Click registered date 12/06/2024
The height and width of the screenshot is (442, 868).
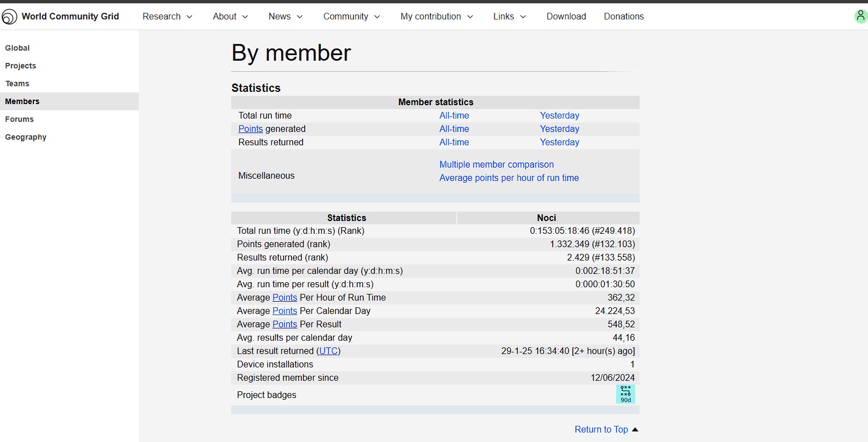click(x=613, y=377)
